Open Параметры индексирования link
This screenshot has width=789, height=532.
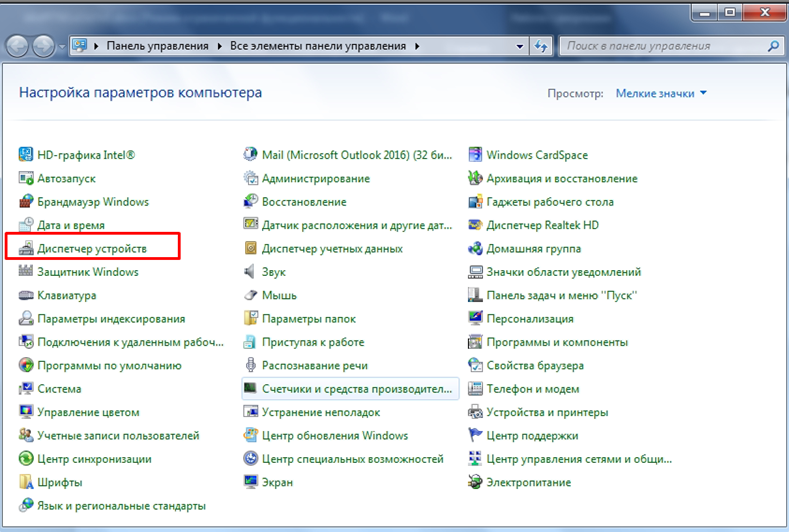[x=111, y=319]
